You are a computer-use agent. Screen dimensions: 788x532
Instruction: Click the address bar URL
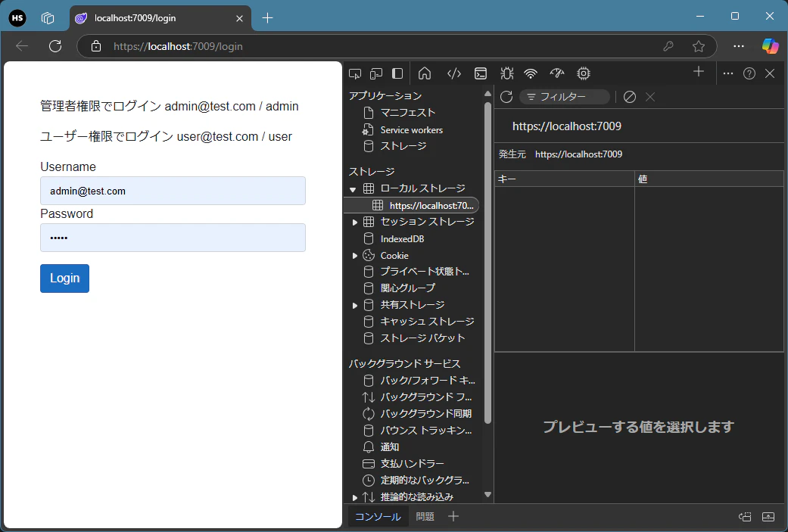(178, 46)
